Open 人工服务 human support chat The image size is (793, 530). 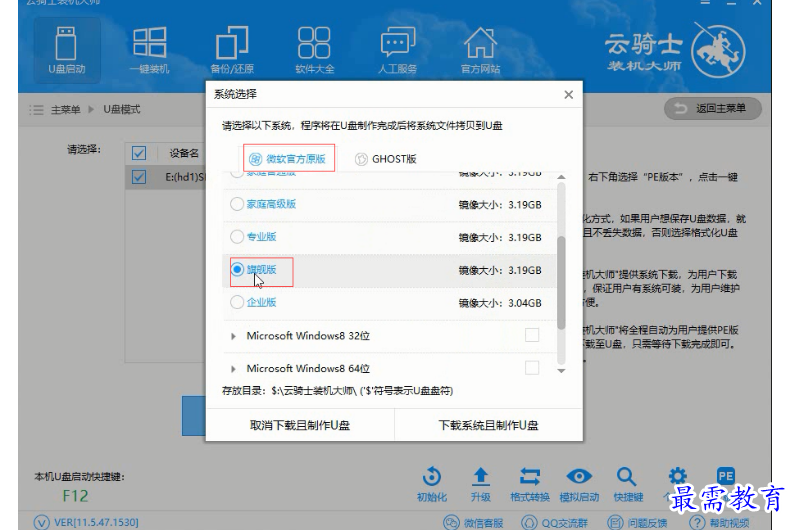coord(398,50)
